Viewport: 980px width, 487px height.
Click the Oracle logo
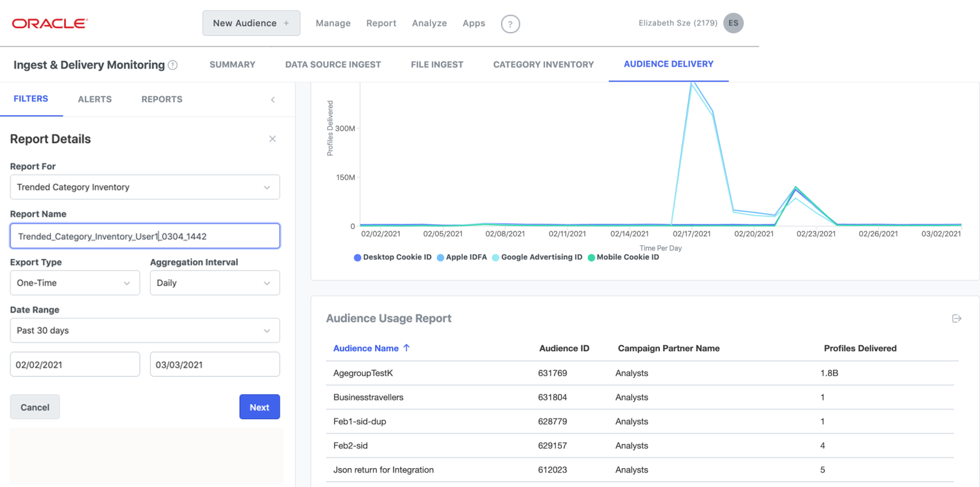click(50, 24)
